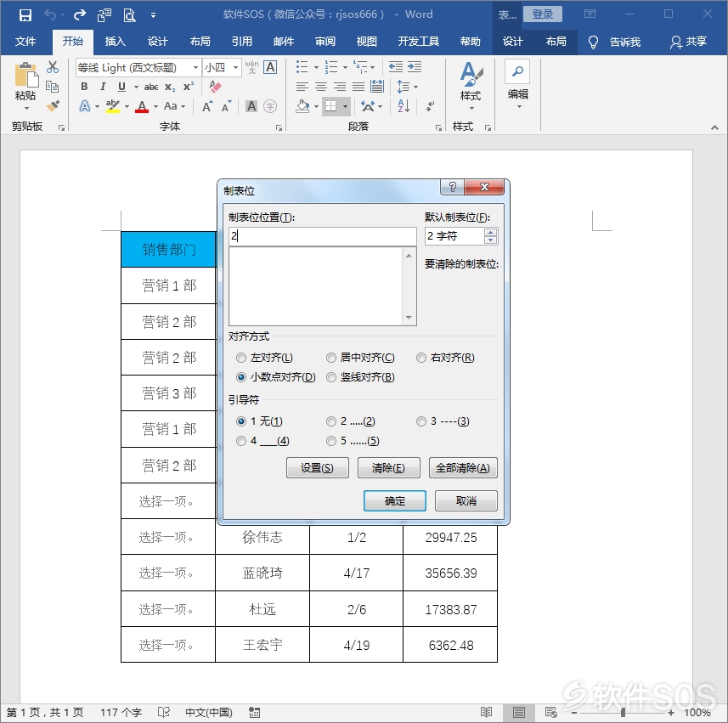Increase font size with grow font icon

pyautogui.click(x=207, y=106)
